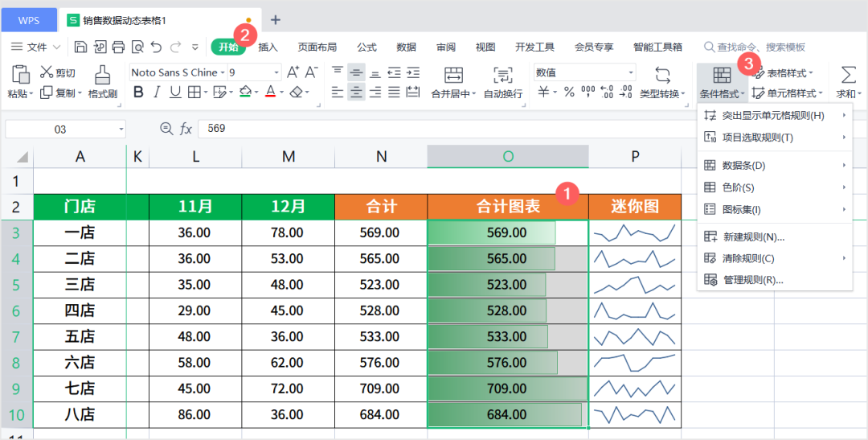Click the font color red A swatch
The image size is (868, 440).
coord(271,93)
